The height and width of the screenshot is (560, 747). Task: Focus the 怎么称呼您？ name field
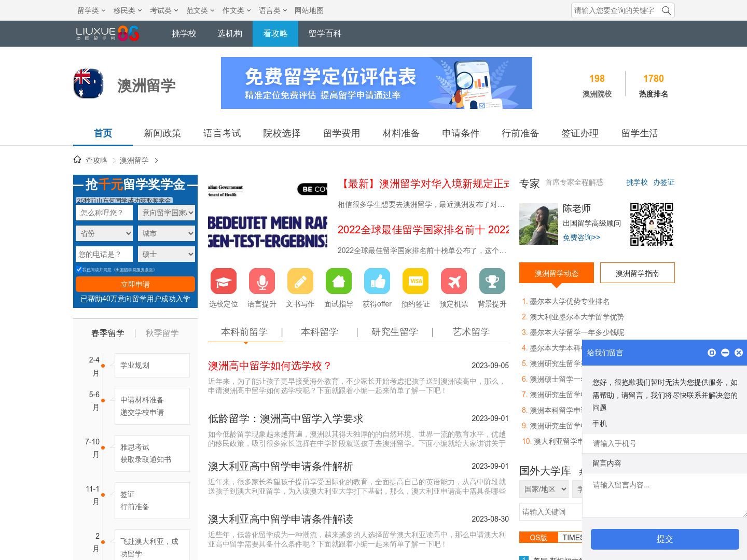click(104, 213)
